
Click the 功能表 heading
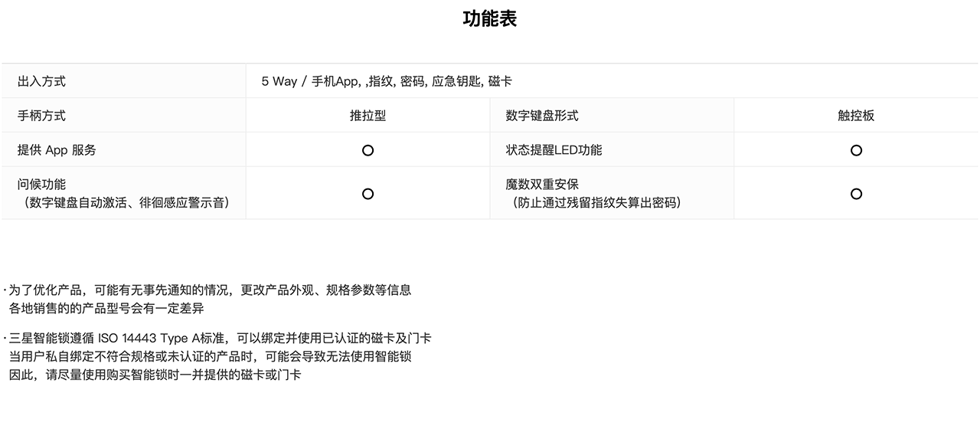point(490,19)
